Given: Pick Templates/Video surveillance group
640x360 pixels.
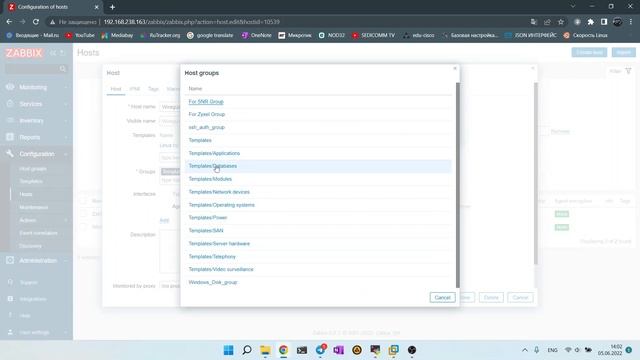Looking at the screenshot, I should [221, 269].
